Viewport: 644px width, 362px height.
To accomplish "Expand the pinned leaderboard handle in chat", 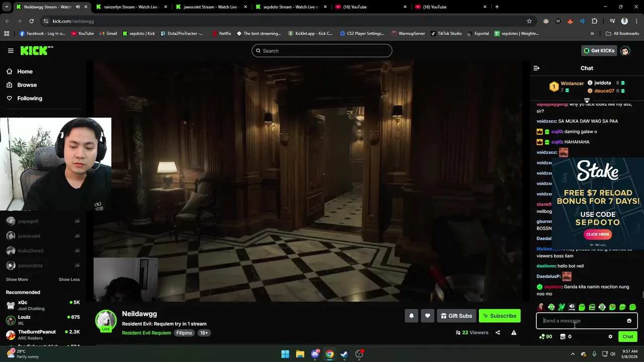I will tap(587, 100).
